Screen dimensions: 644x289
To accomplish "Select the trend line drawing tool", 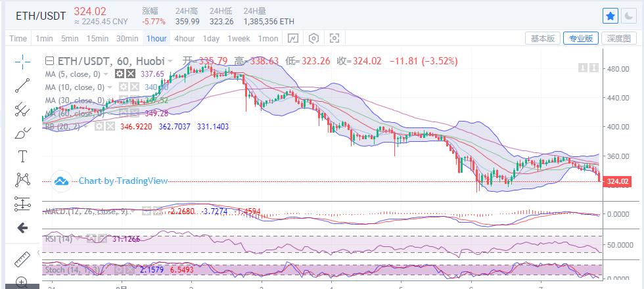I will click(22, 85).
